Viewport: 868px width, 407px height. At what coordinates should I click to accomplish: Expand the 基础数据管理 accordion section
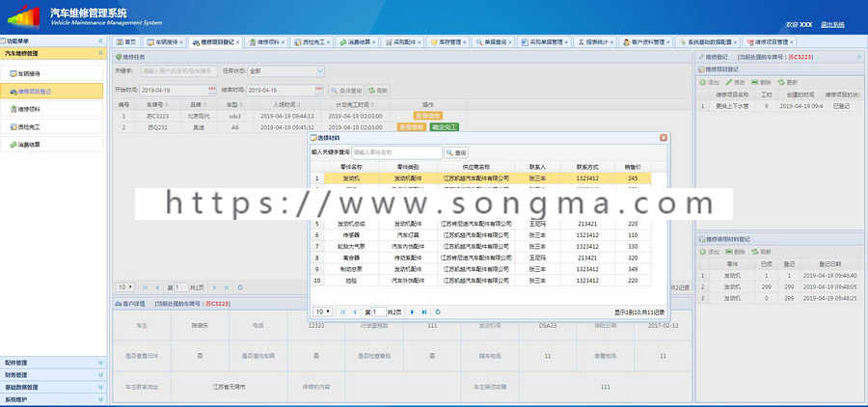54,387
